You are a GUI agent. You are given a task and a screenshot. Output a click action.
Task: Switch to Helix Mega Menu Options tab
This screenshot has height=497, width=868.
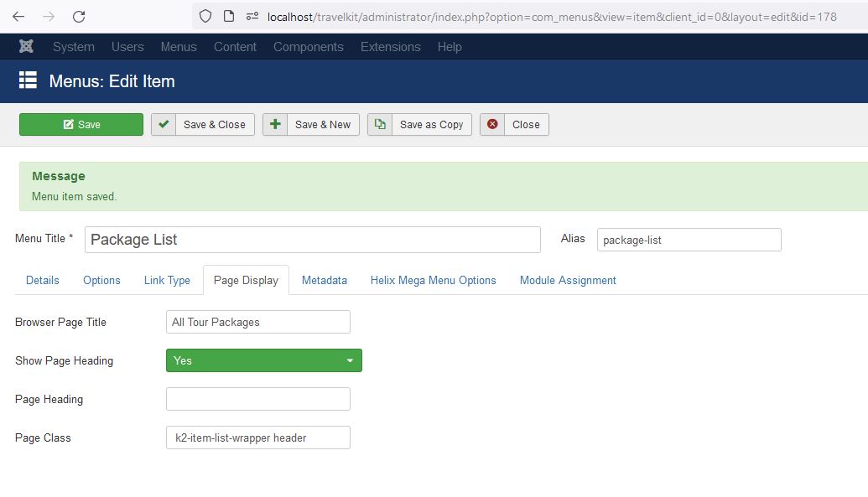tap(433, 281)
